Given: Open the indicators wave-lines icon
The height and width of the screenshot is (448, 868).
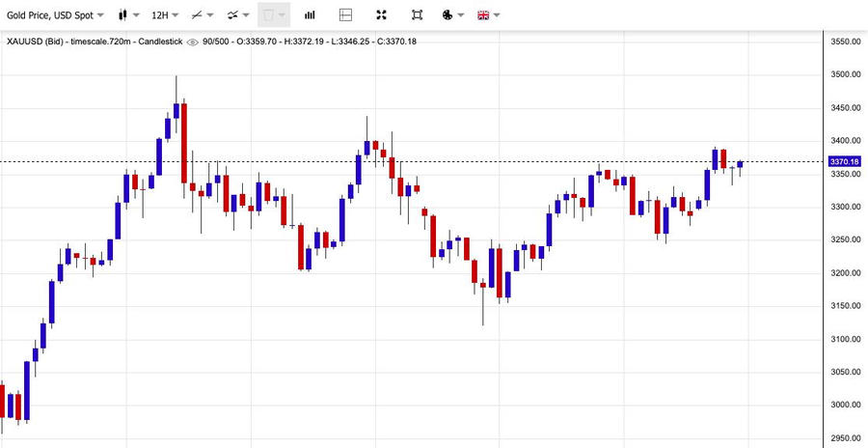Looking at the screenshot, I should pos(233,15).
